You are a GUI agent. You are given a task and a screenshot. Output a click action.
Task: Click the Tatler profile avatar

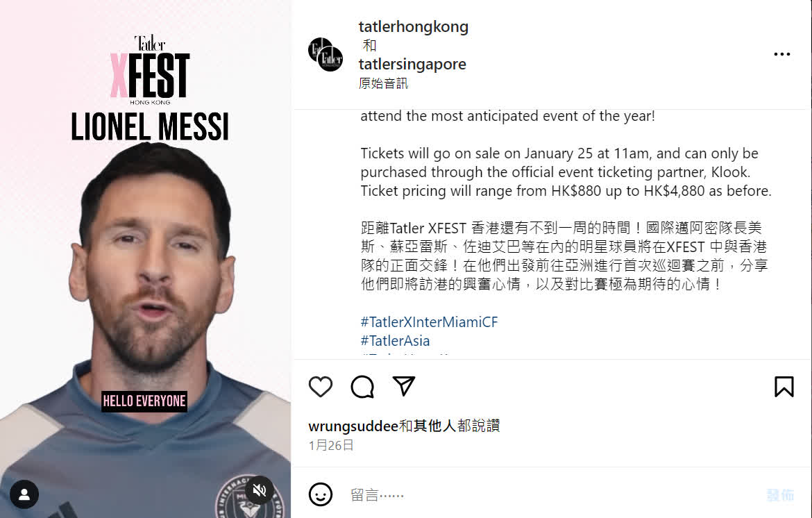(325, 54)
